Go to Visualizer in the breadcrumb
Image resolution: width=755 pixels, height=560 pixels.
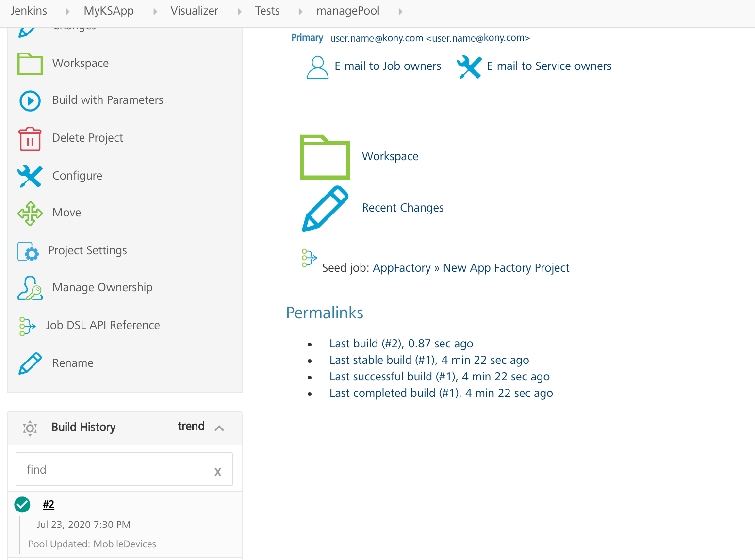coord(195,11)
